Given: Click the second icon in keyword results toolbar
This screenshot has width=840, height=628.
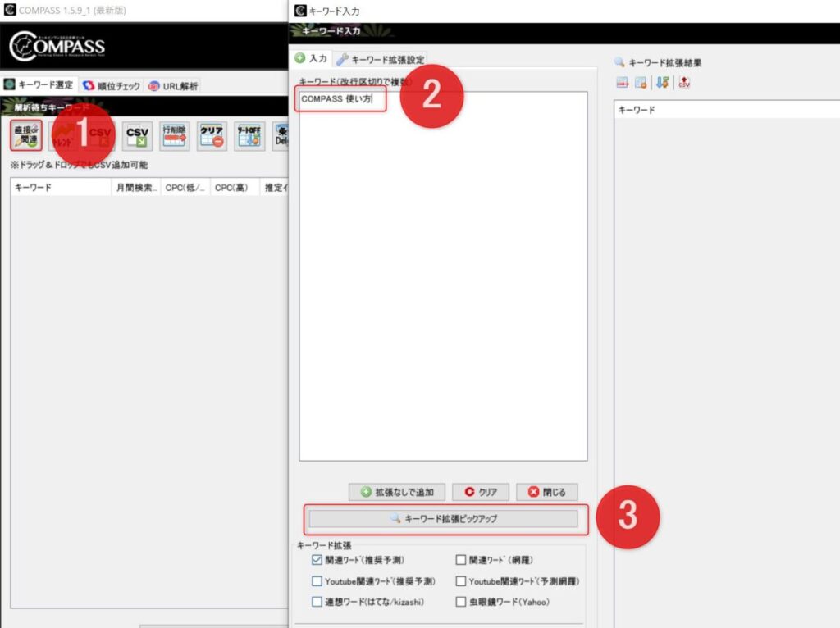Looking at the screenshot, I should pos(641,83).
